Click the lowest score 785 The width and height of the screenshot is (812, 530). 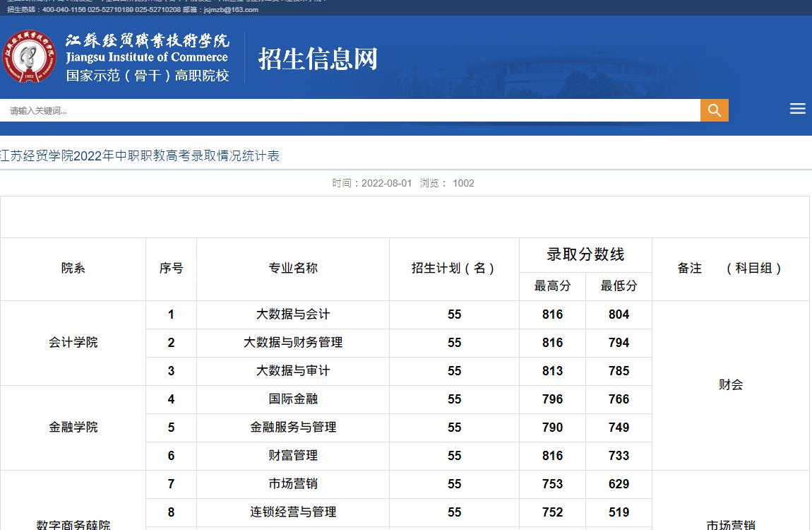[x=619, y=371]
